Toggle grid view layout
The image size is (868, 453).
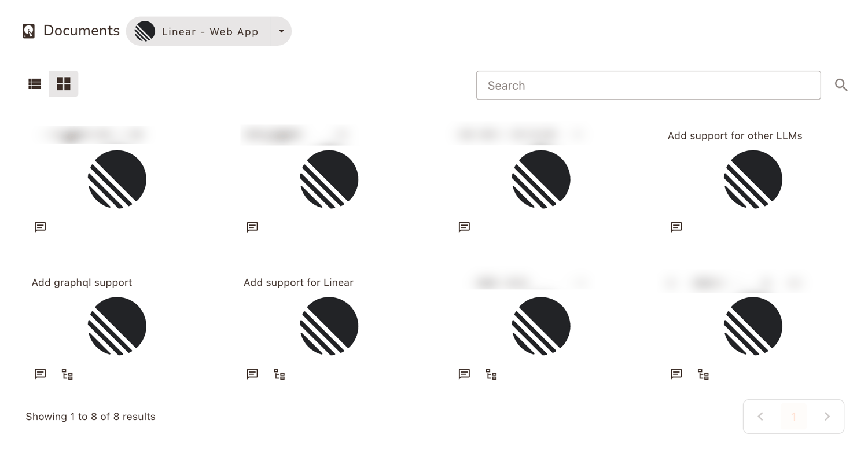(x=63, y=83)
